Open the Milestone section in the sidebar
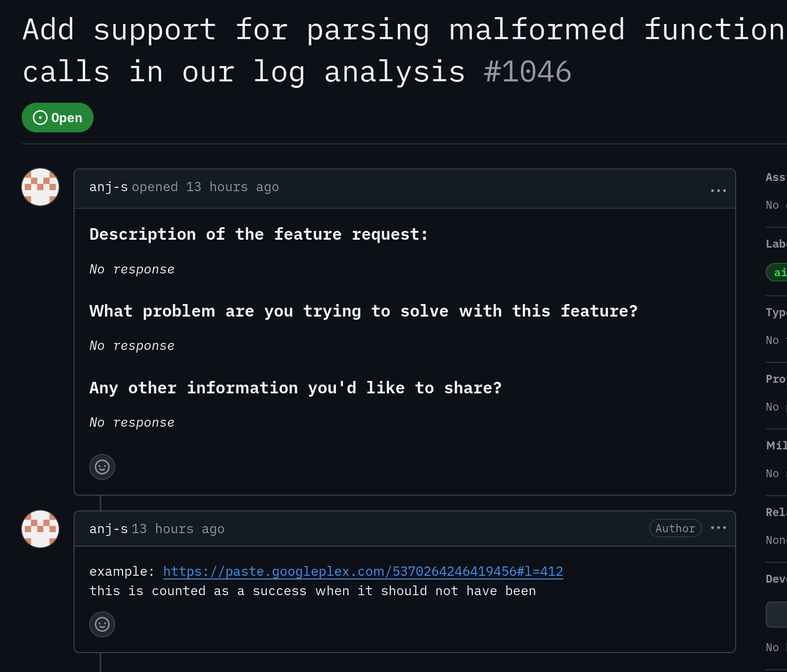The height and width of the screenshot is (672, 787). tap(776, 446)
